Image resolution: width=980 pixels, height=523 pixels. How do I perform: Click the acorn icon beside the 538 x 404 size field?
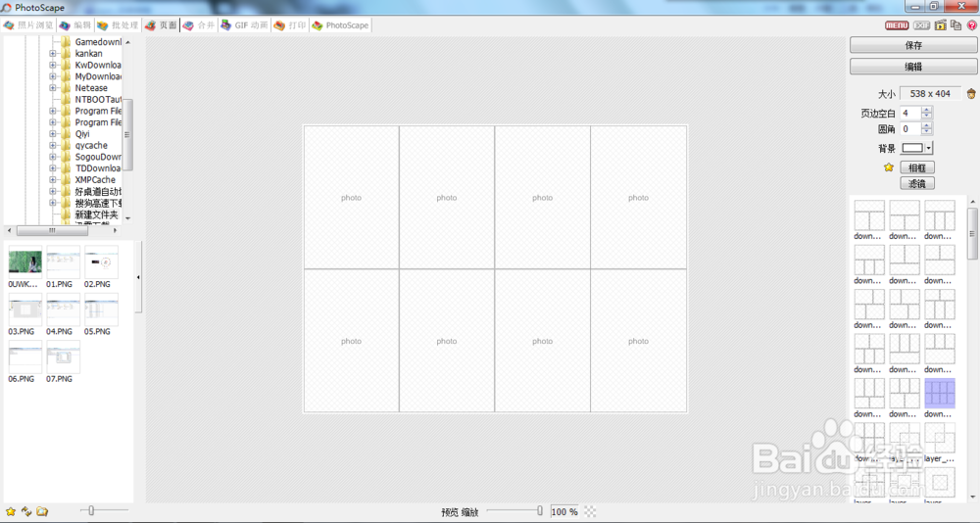coord(971,94)
